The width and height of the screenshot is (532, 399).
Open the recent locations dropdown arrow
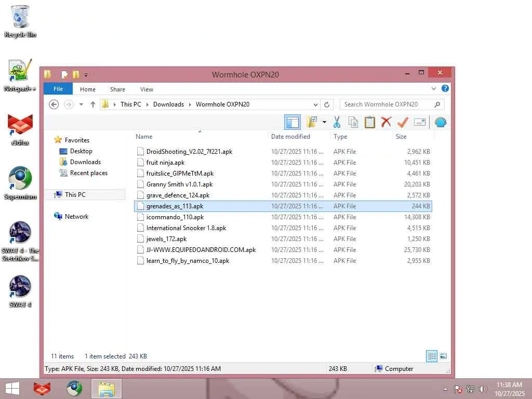tap(81, 104)
